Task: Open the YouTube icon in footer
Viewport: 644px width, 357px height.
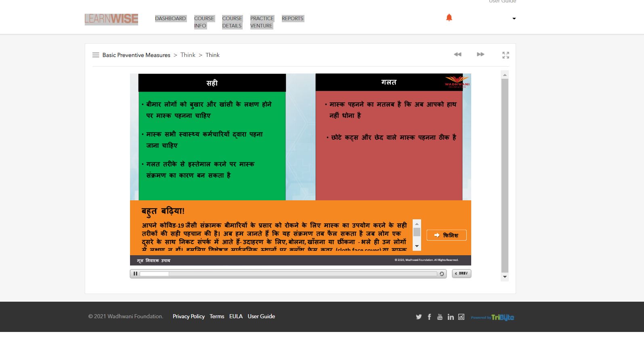Action: coord(440,317)
